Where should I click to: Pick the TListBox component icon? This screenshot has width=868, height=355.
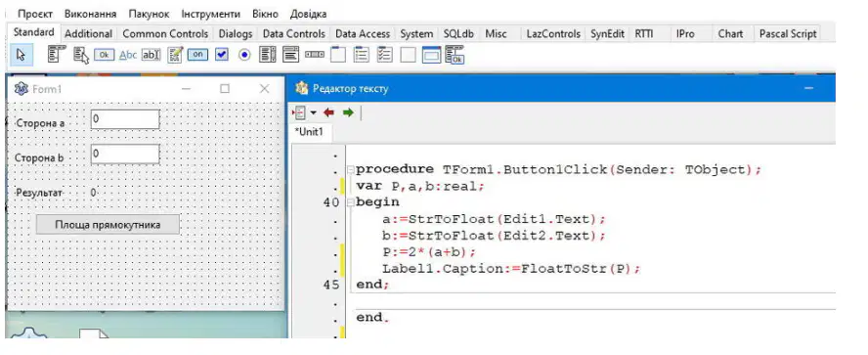268,55
